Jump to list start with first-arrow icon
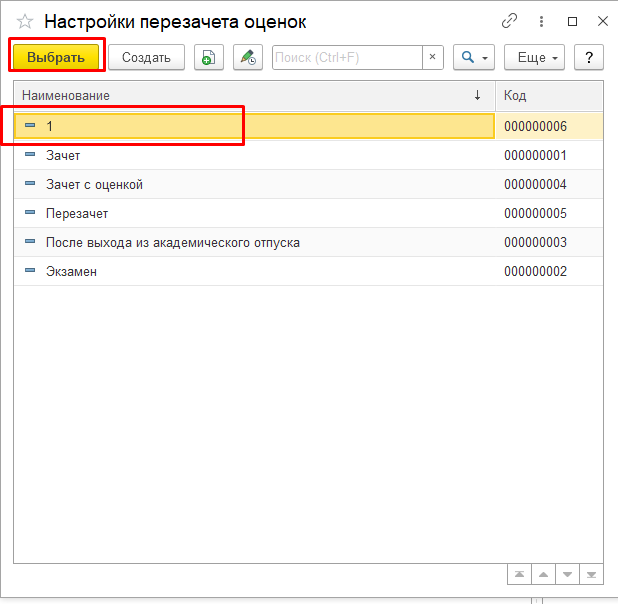This screenshot has width=618, height=604. click(x=520, y=574)
